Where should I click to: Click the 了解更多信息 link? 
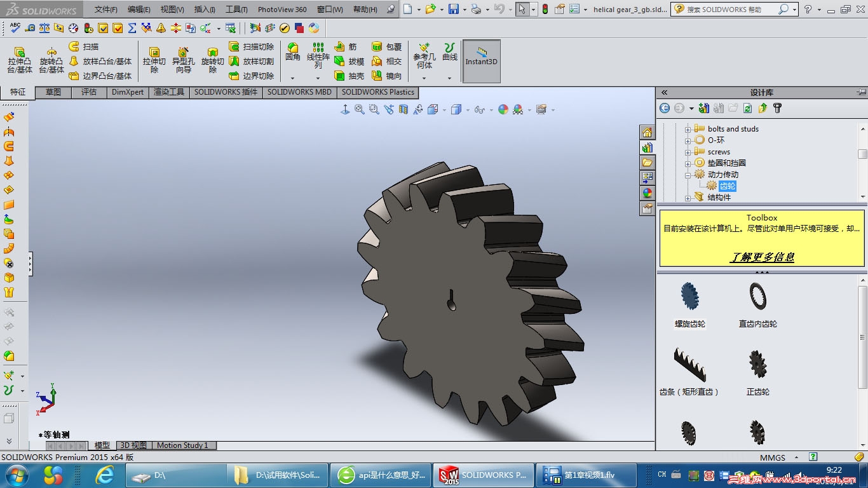(762, 257)
